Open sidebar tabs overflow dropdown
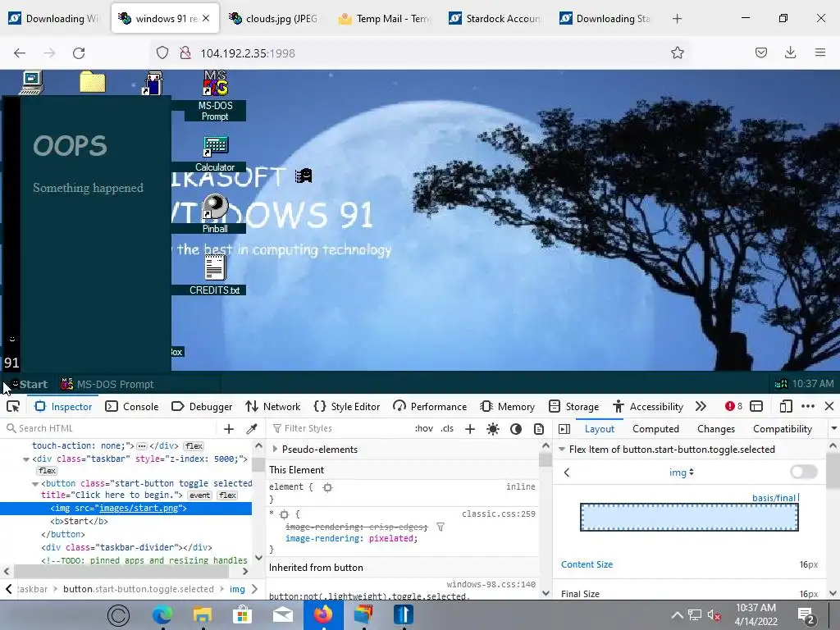840x630 pixels. coord(833,428)
